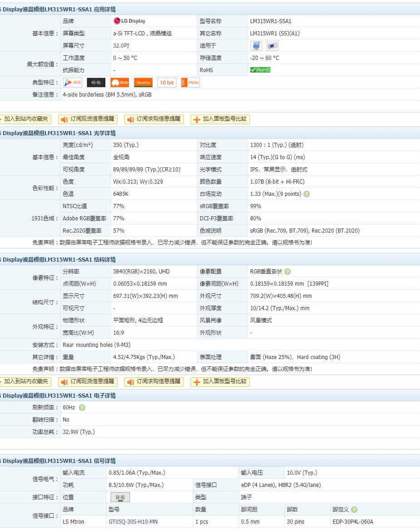Click Rear mounting holes (9-M3)
Image resolution: width=420 pixels, height=530 pixels.
coord(96,345)
